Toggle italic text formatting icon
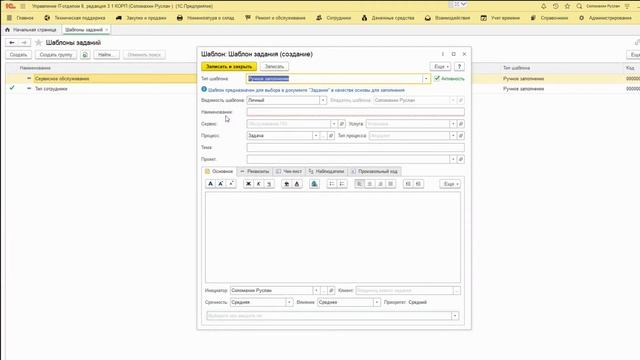The image size is (640, 360). click(258, 184)
